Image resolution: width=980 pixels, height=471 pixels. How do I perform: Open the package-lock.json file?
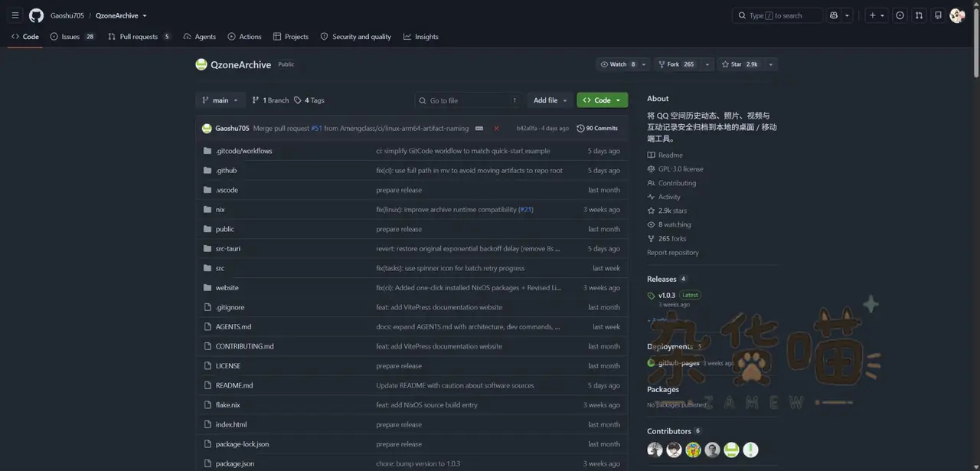coord(242,443)
